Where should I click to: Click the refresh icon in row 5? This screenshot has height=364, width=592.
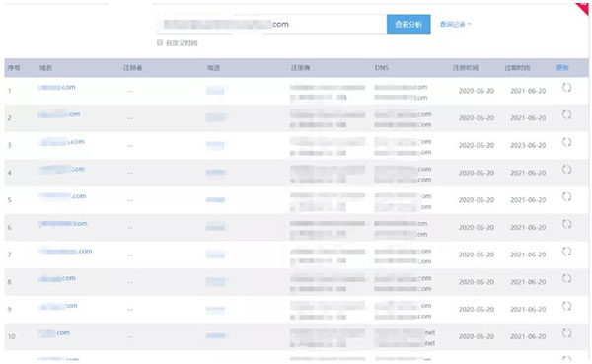(x=566, y=196)
